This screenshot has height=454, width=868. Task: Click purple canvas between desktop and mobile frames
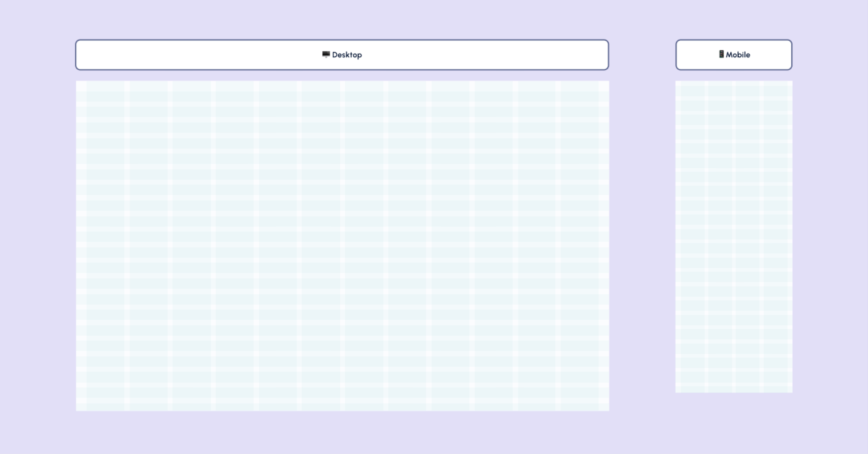point(642,237)
